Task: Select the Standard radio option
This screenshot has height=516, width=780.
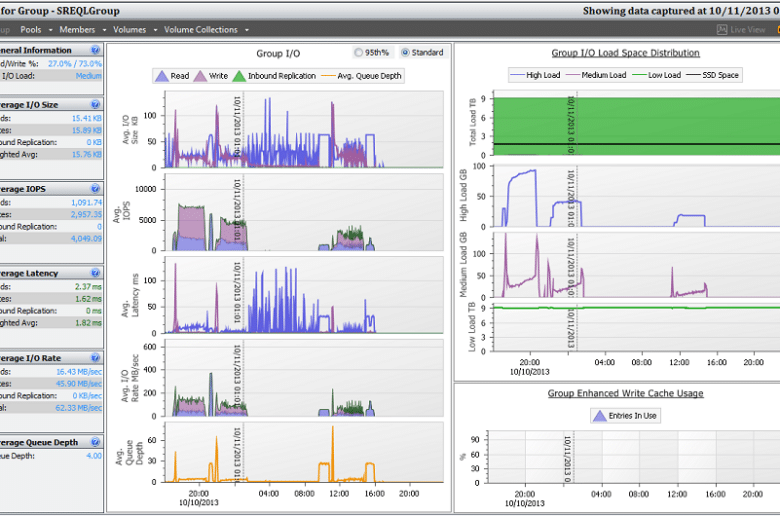Action: coord(405,52)
